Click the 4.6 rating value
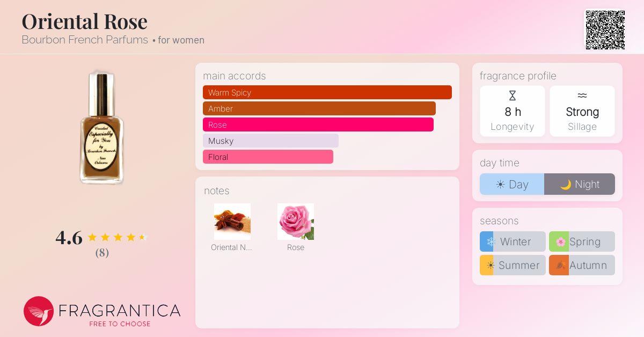This screenshot has height=337, width=644. [x=69, y=237]
